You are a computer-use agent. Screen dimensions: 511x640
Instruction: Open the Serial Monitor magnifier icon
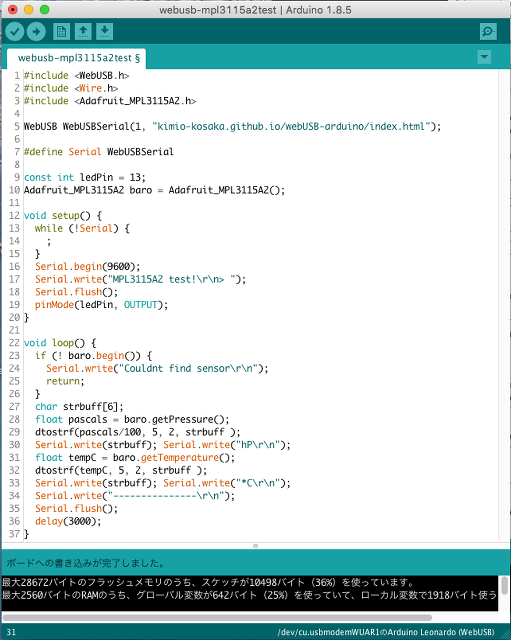(488, 31)
